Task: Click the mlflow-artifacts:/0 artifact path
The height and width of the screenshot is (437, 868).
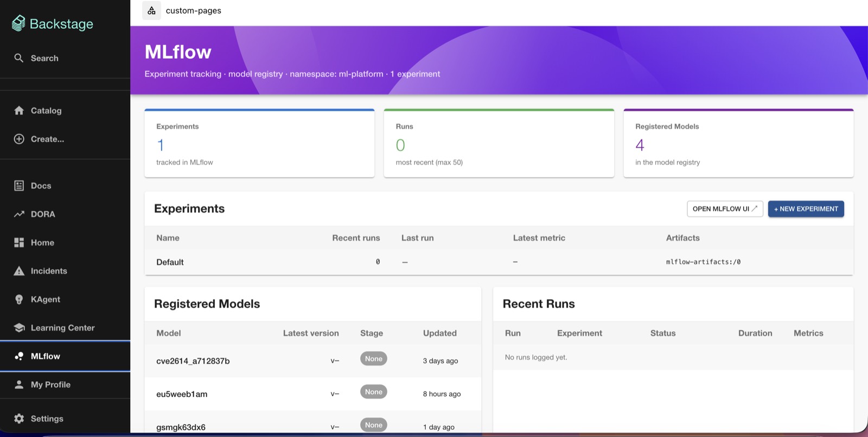Action: [703, 262]
